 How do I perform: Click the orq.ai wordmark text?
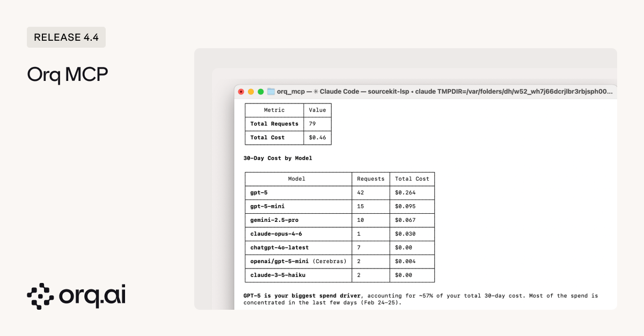[93, 297]
